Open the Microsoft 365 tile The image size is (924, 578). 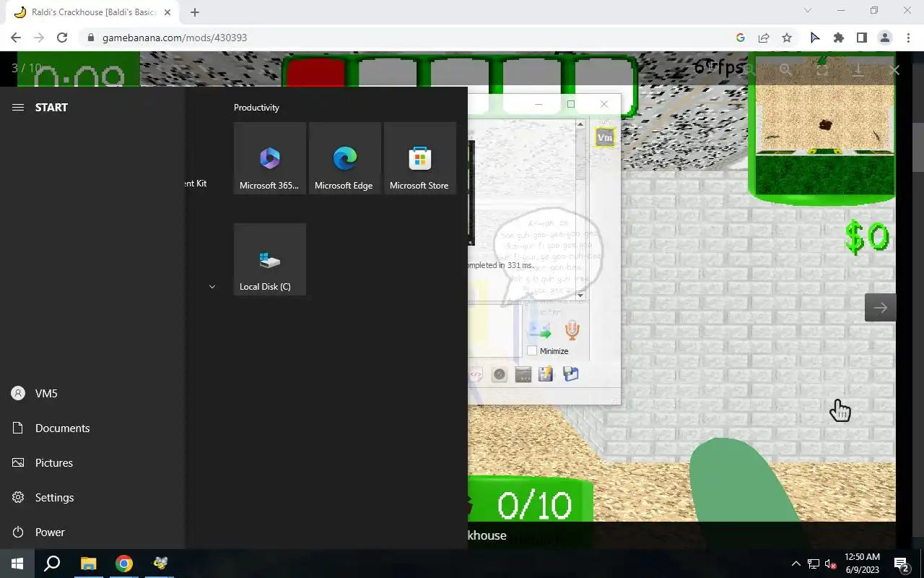pos(270,158)
